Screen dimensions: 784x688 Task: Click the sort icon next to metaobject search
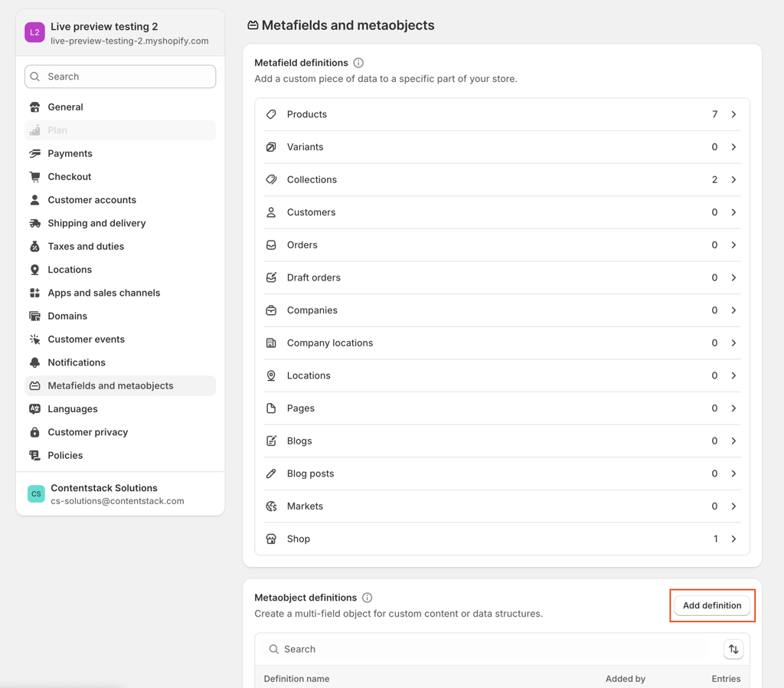(733, 650)
